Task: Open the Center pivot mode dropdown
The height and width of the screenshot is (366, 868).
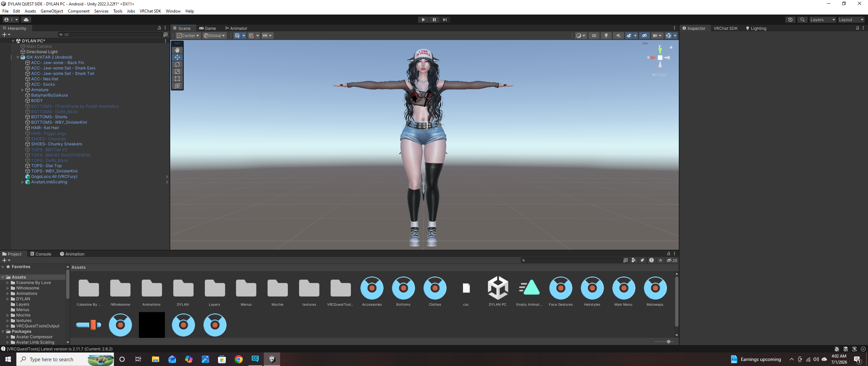Action: tap(188, 36)
